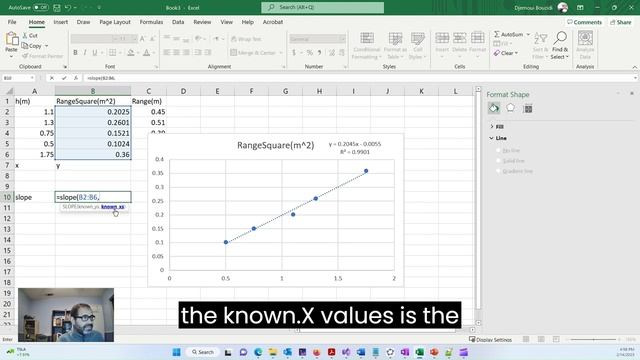Click the Percent Style icon

(x=309, y=53)
